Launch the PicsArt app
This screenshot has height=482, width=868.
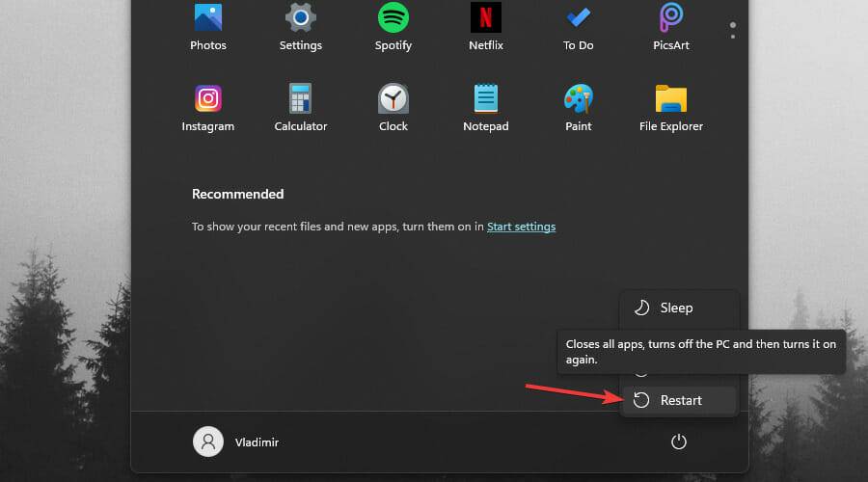(x=670, y=26)
